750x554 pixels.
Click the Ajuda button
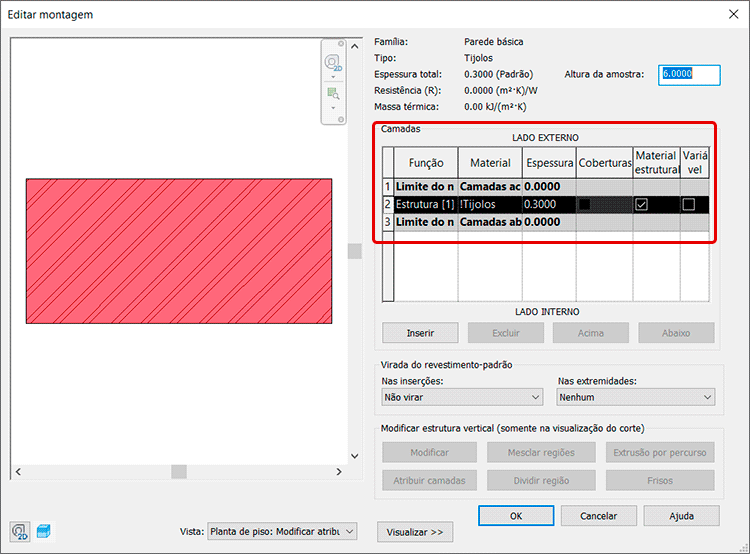pos(681,516)
